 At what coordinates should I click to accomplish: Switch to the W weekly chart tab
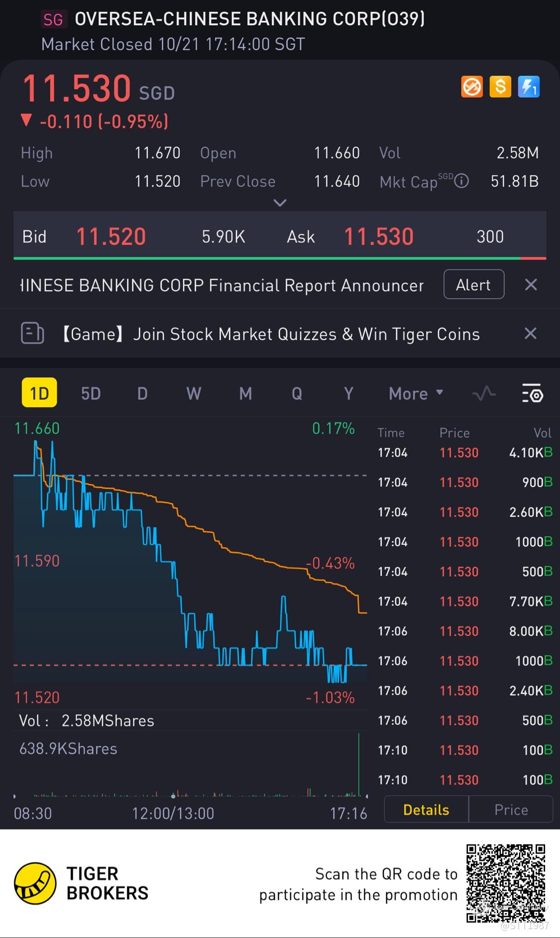[194, 394]
